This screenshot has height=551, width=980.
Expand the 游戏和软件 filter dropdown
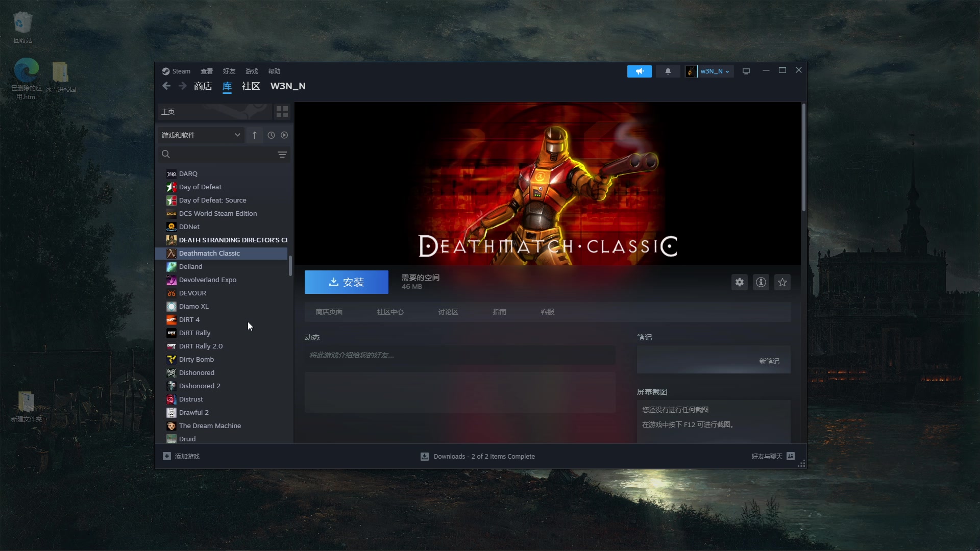point(201,135)
